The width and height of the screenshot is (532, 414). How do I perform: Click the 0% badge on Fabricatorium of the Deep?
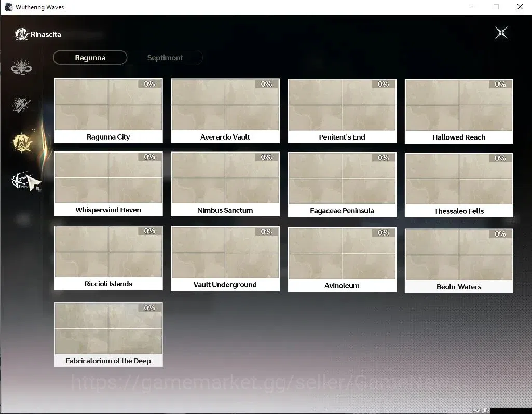pos(149,308)
